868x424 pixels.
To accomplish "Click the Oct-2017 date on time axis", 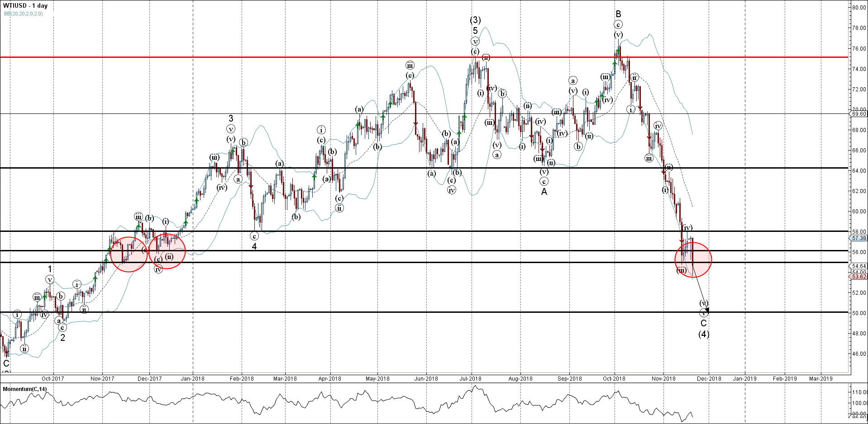I will 52,379.
